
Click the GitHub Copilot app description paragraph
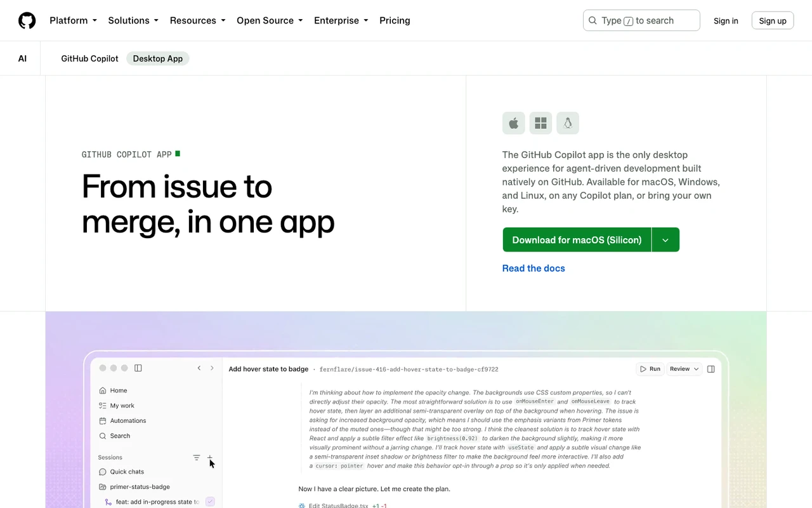tap(611, 182)
